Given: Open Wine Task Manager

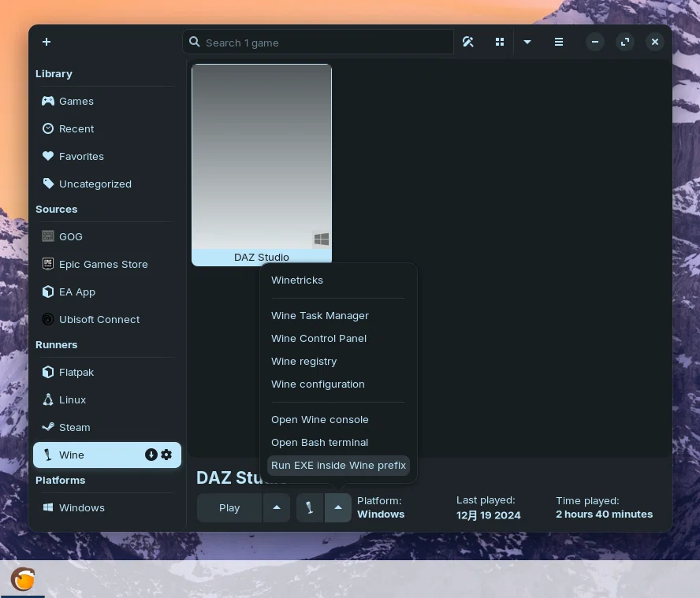Looking at the screenshot, I should pyautogui.click(x=338, y=315).
